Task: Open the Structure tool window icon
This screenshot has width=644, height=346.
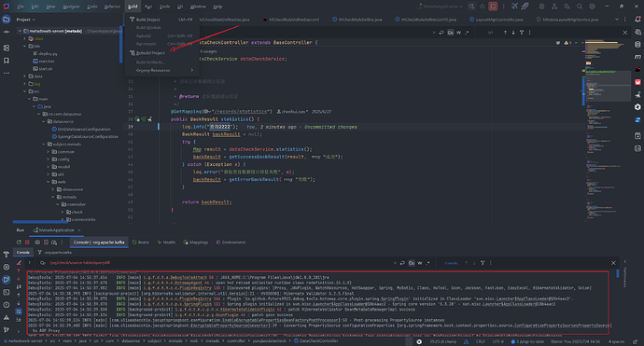Action: click(7, 48)
